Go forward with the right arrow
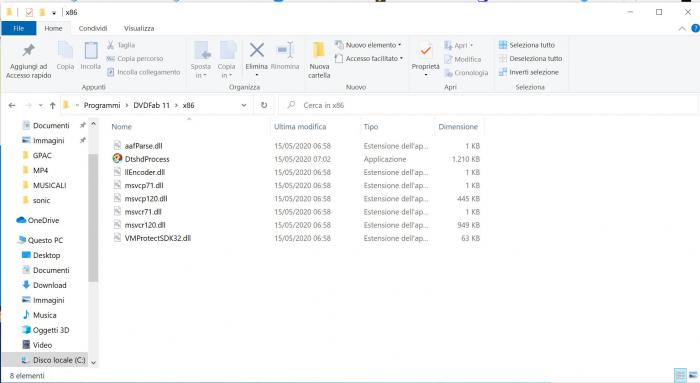The image size is (700, 383). [28, 105]
